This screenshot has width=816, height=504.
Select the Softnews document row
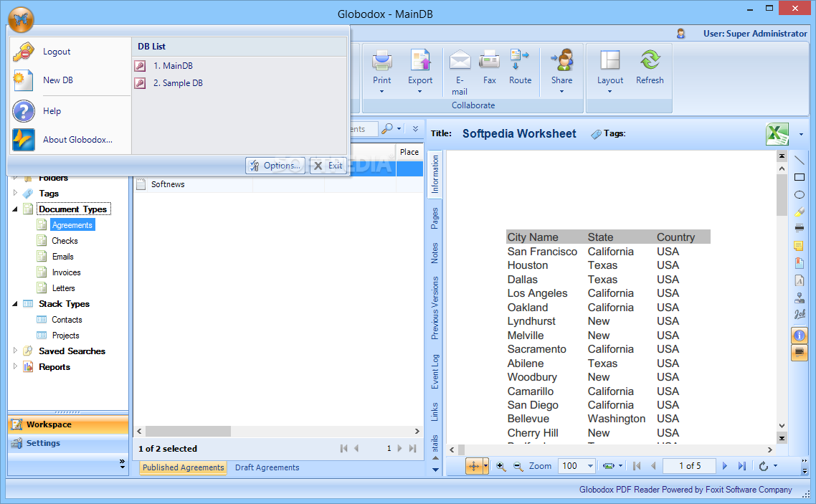tap(279, 184)
